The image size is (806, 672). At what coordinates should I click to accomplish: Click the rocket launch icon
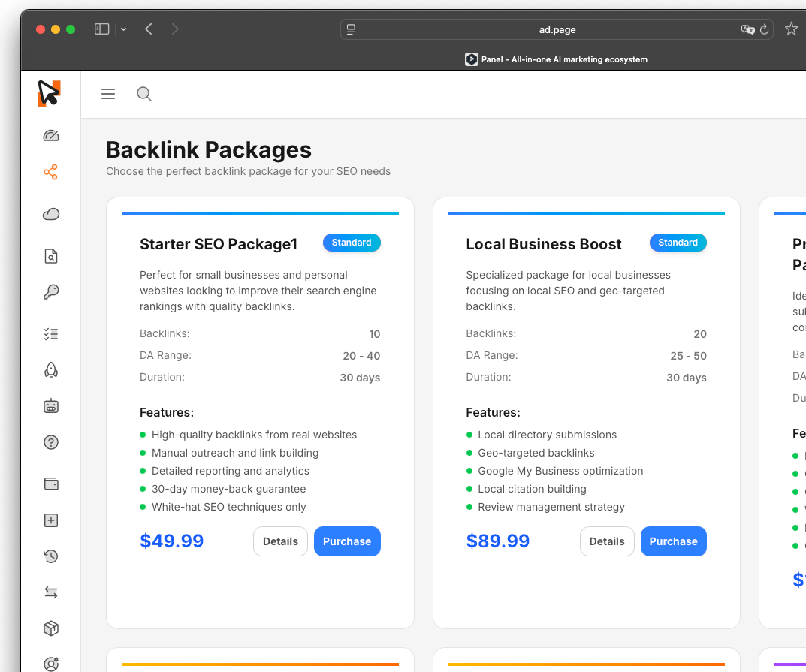[50, 370]
